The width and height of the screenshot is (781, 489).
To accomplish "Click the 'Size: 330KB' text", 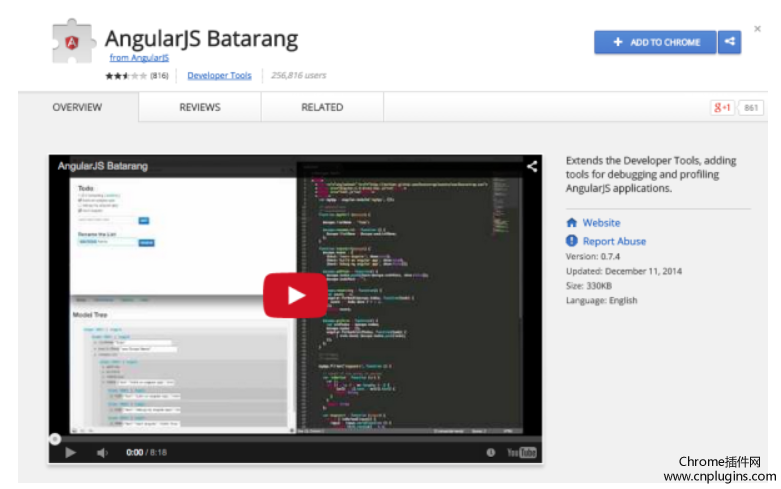I will tap(589, 285).
